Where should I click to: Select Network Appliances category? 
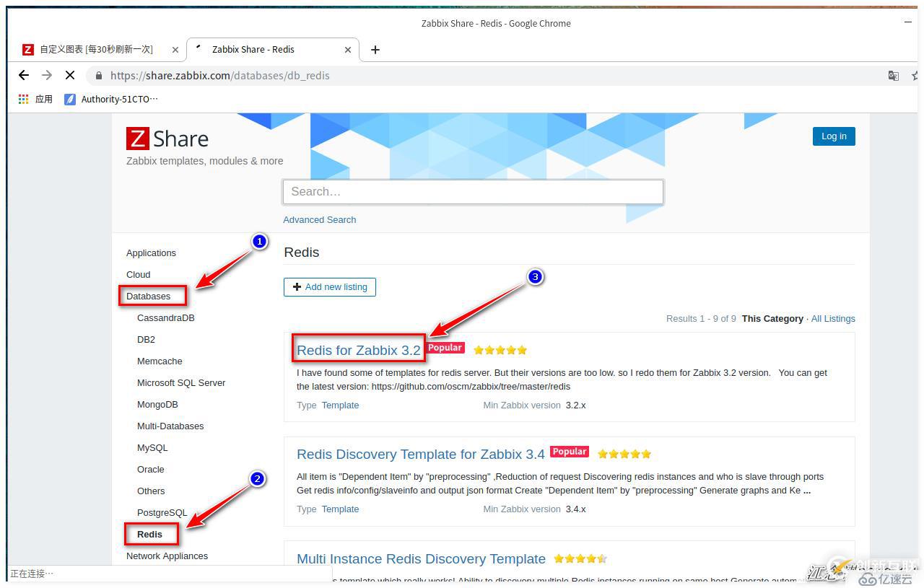point(167,556)
